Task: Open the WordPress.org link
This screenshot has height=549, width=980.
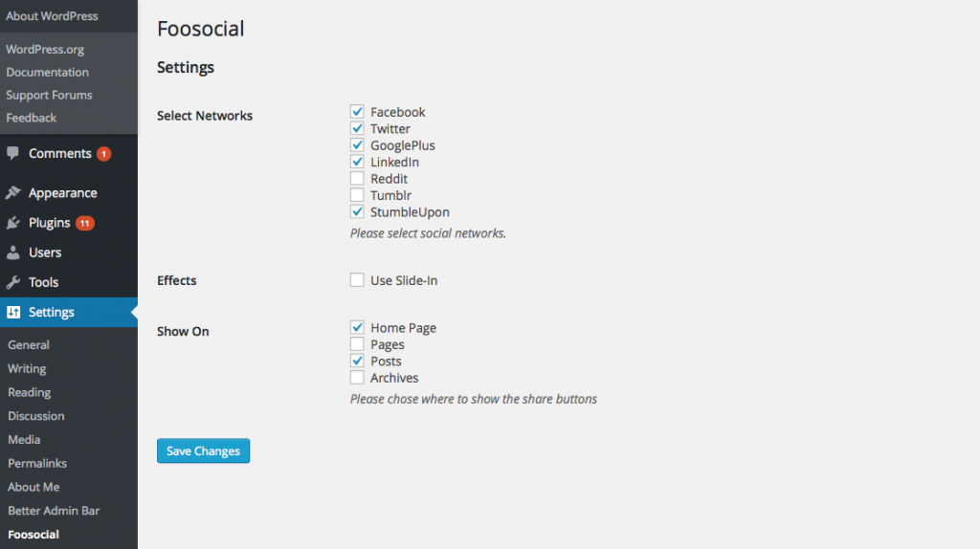Action: click(45, 50)
